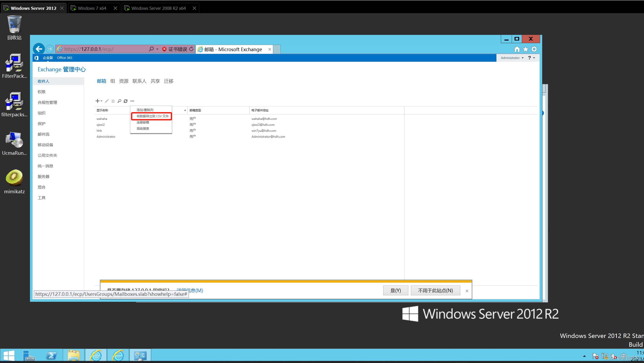
Task: Click the 证书错误 certificate error indicator
Action: coord(175,49)
